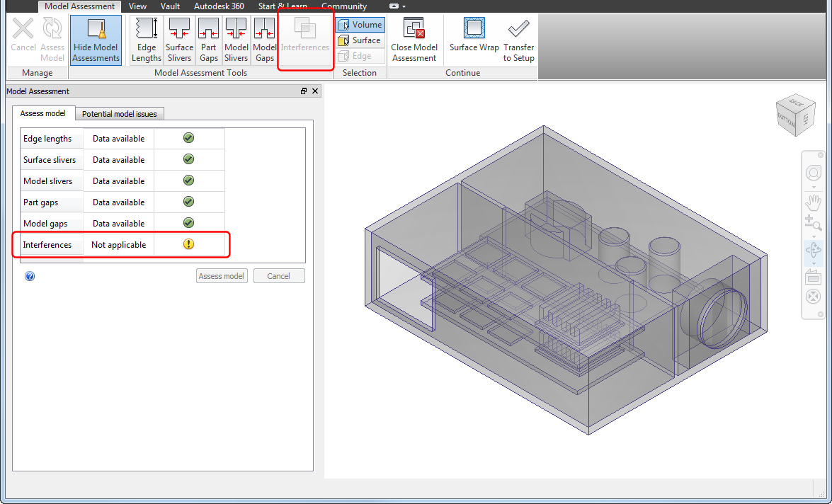Click the ViewCube in the viewport
The image size is (832, 504).
795,115
